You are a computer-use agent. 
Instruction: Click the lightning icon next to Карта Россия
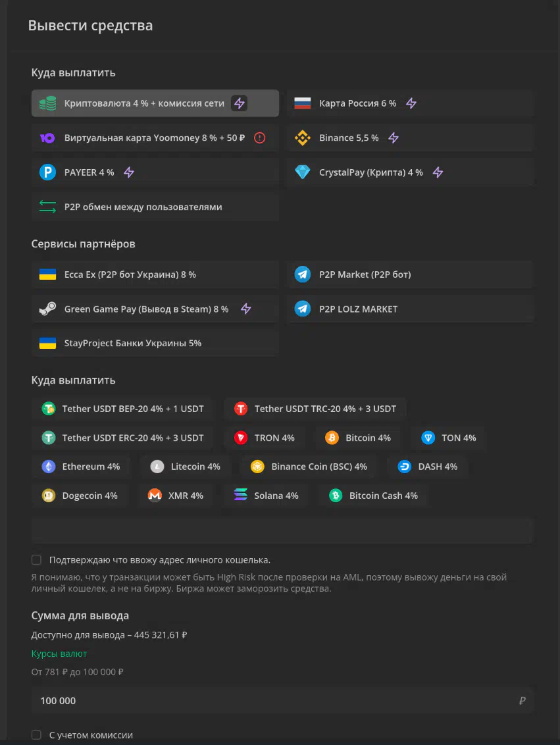[411, 103]
